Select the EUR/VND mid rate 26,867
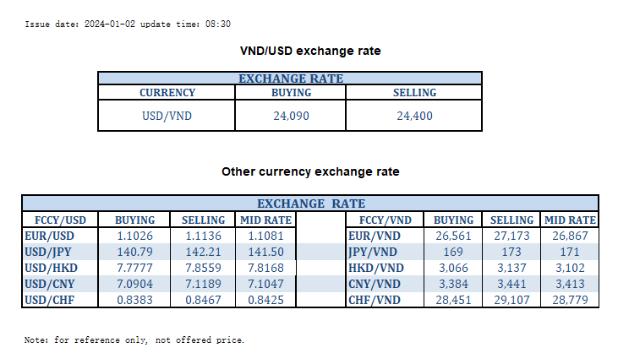Image resolution: width=618 pixels, height=364 pixels. [569, 236]
